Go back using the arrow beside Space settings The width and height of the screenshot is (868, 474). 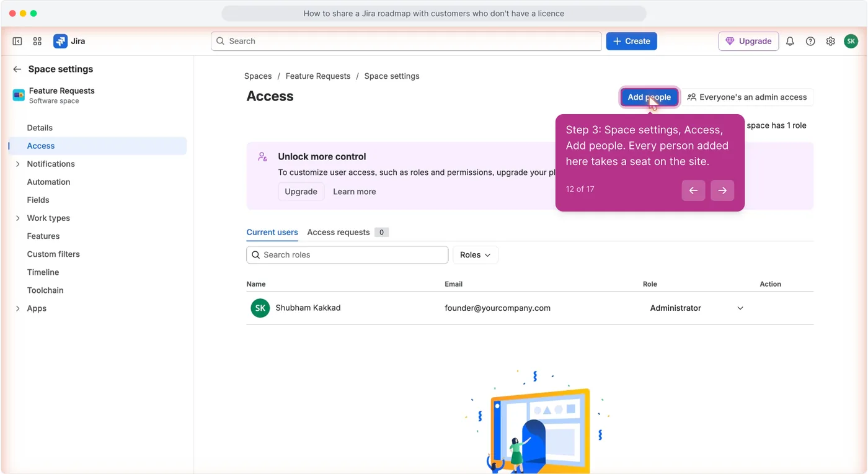(17, 69)
